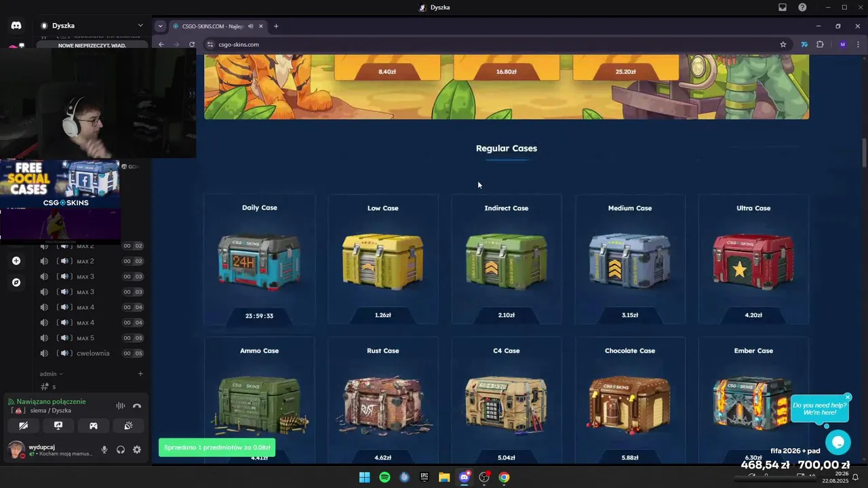Open the Discord soundboard icon
Image resolution: width=868 pixels, height=488 pixels.
coord(128,426)
